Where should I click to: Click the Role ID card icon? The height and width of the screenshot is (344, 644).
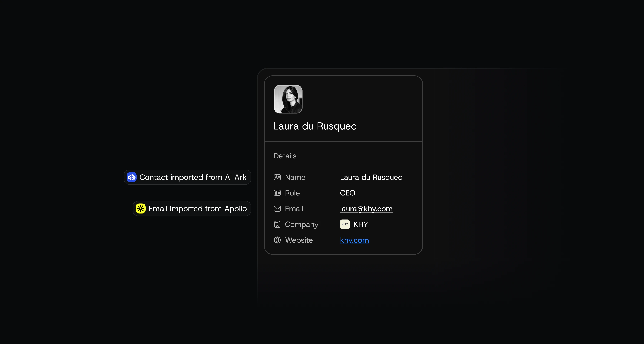pos(277,193)
